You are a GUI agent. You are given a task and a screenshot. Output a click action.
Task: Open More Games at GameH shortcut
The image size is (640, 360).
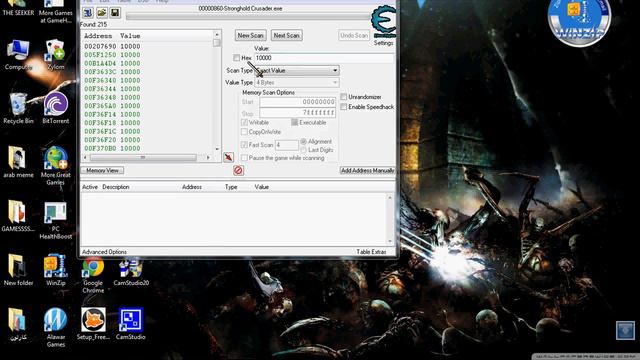tap(56, 11)
